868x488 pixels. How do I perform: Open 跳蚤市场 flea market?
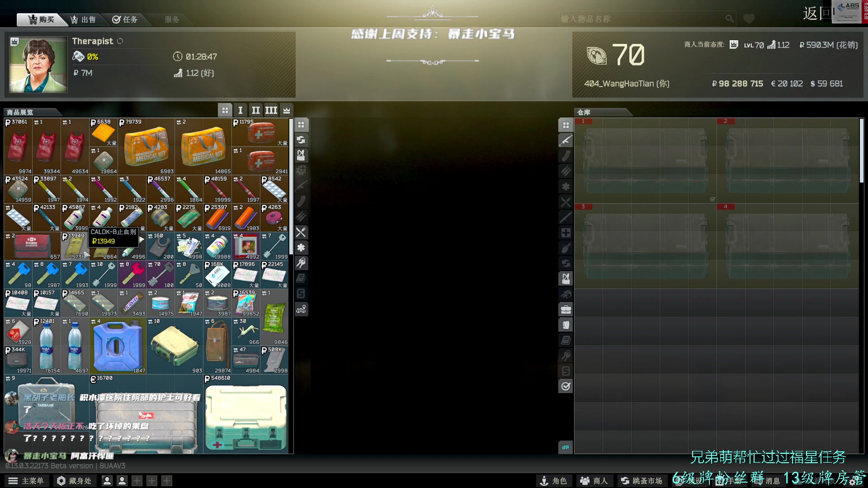[x=642, y=481]
